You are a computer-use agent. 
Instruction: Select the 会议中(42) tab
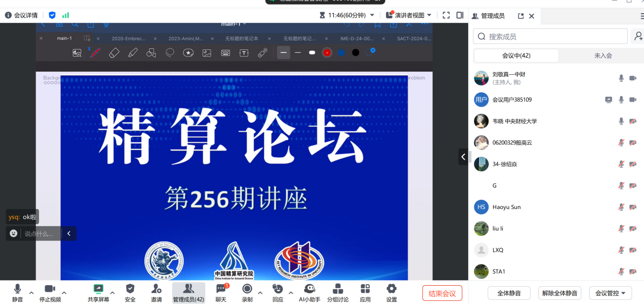[516, 55]
